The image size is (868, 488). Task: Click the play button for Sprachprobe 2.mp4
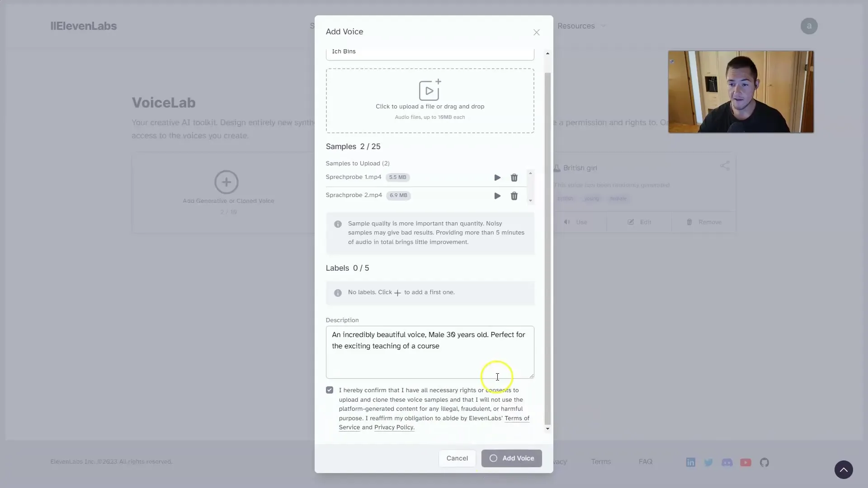pyautogui.click(x=496, y=196)
